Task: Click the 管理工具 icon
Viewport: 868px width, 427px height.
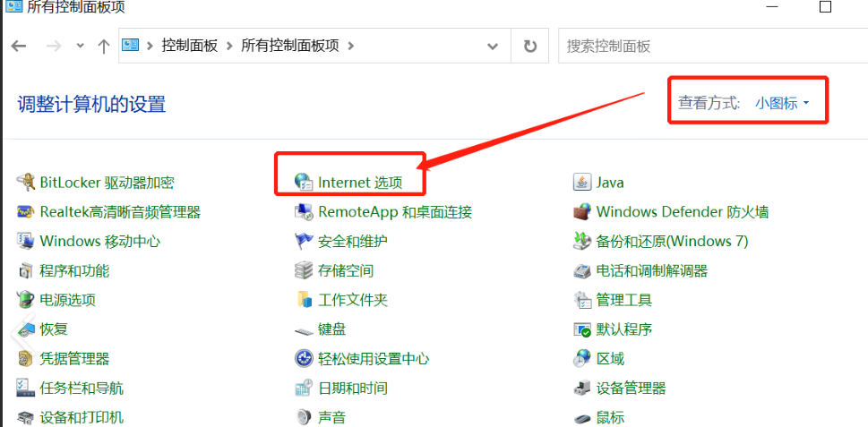Action: [581, 300]
